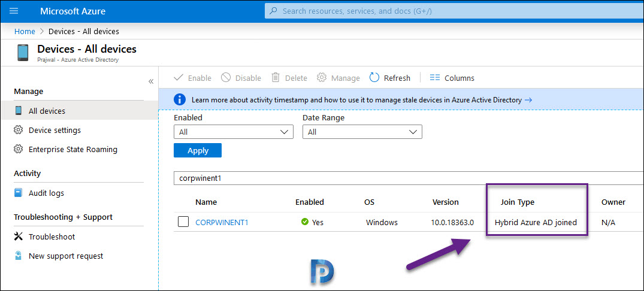Image resolution: width=644 pixels, height=291 pixels.
Task: Click the arrow at end of banner
Action: coord(528,100)
